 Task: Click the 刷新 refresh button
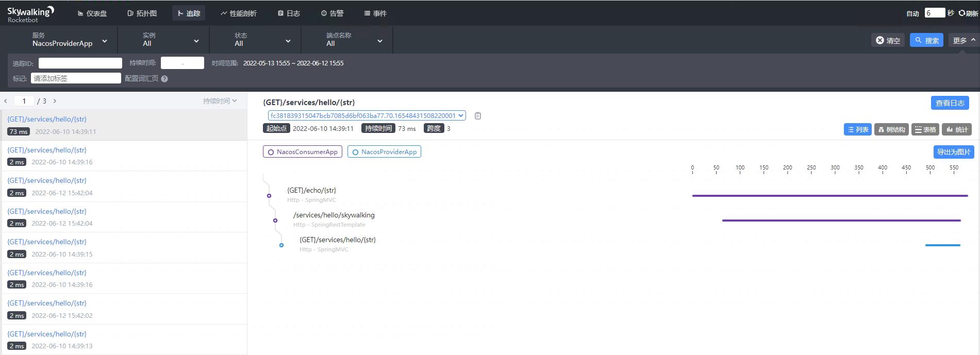968,13
